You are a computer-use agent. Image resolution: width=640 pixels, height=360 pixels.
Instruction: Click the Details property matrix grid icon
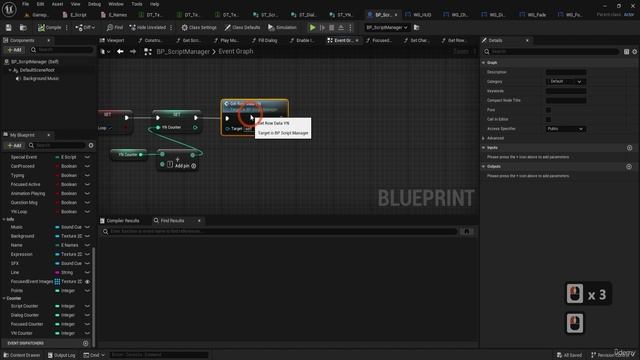[x=626, y=52]
